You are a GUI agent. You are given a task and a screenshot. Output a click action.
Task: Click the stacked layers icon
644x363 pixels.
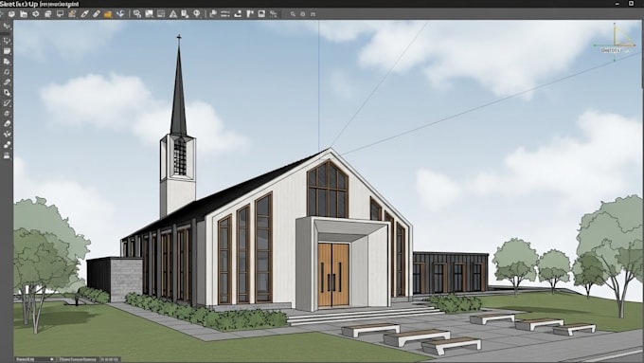[x=47, y=14]
